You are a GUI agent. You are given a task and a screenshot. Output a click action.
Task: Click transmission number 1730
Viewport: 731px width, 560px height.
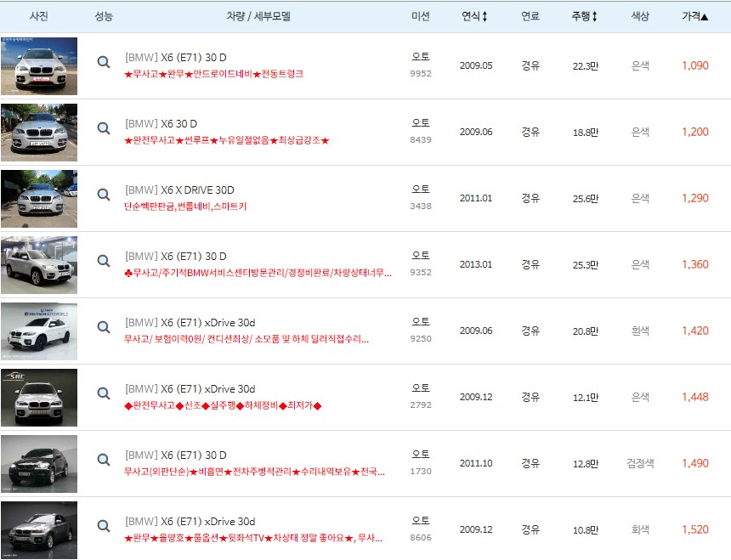pyautogui.click(x=421, y=472)
